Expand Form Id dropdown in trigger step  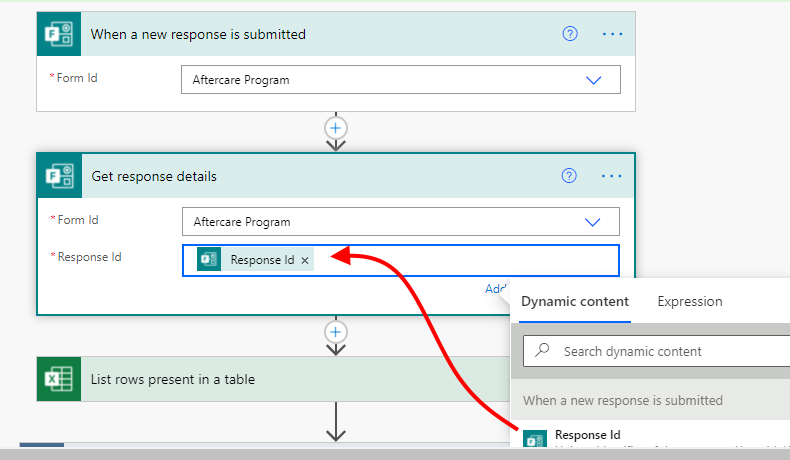pyautogui.click(x=594, y=80)
